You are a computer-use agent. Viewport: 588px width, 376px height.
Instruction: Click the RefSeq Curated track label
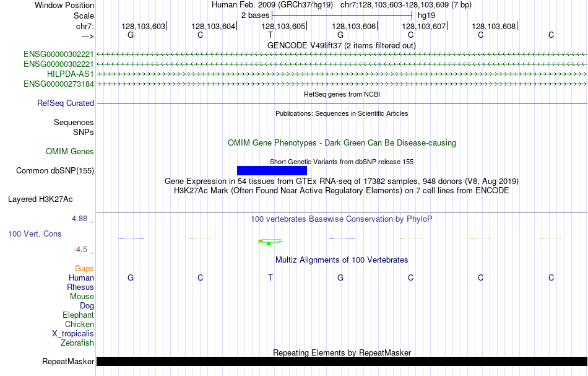(x=66, y=103)
